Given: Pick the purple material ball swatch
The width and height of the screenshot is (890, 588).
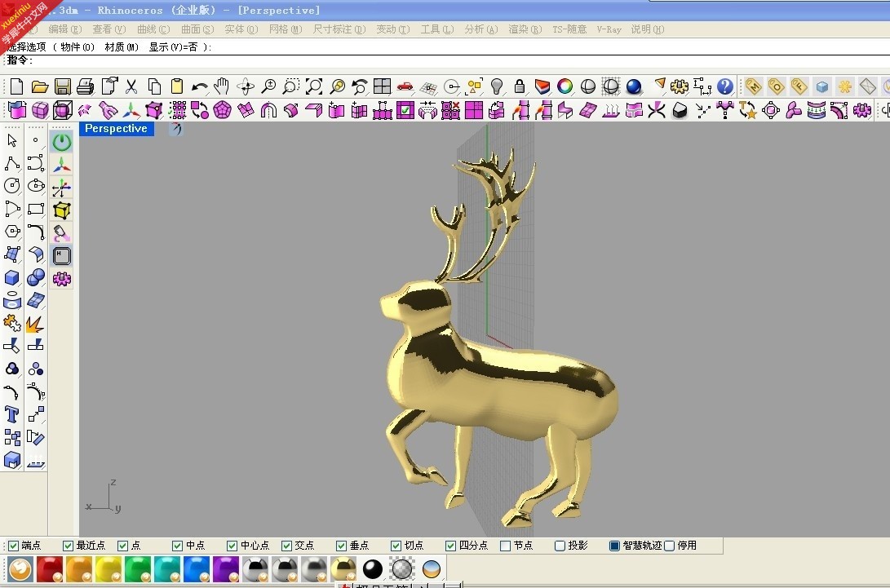Looking at the screenshot, I should coord(225,569).
